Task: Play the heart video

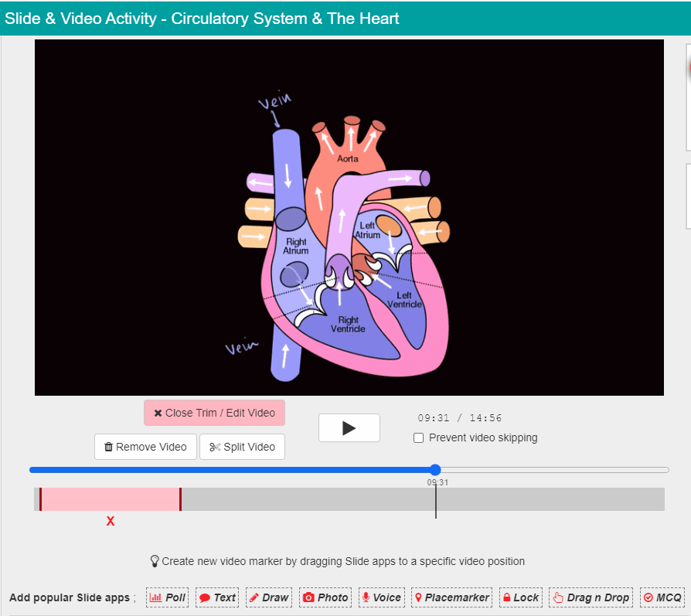Action: pos(349,428)
